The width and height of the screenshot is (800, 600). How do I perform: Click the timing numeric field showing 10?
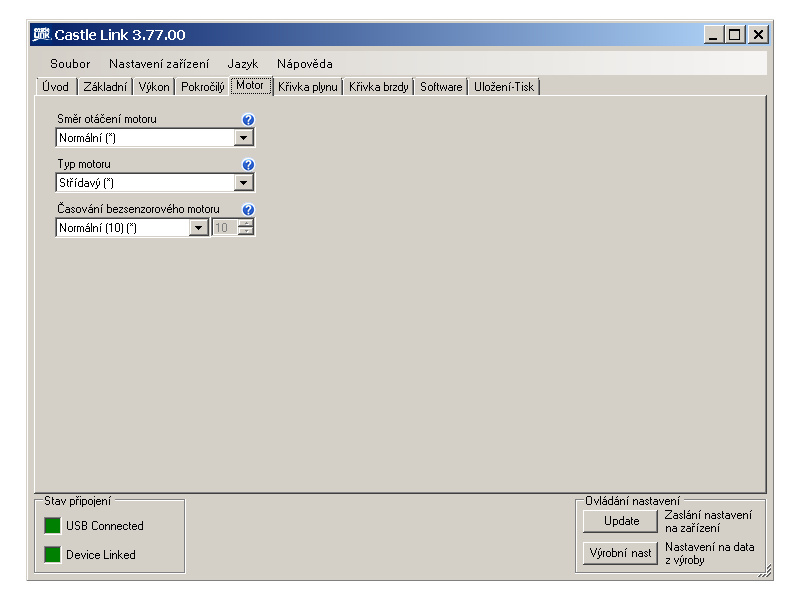[224, 228]
